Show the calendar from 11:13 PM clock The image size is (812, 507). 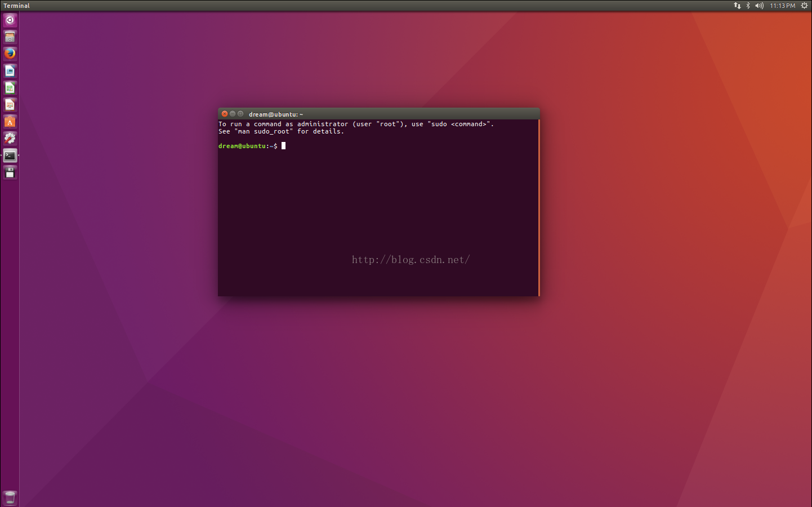[783, 6]
